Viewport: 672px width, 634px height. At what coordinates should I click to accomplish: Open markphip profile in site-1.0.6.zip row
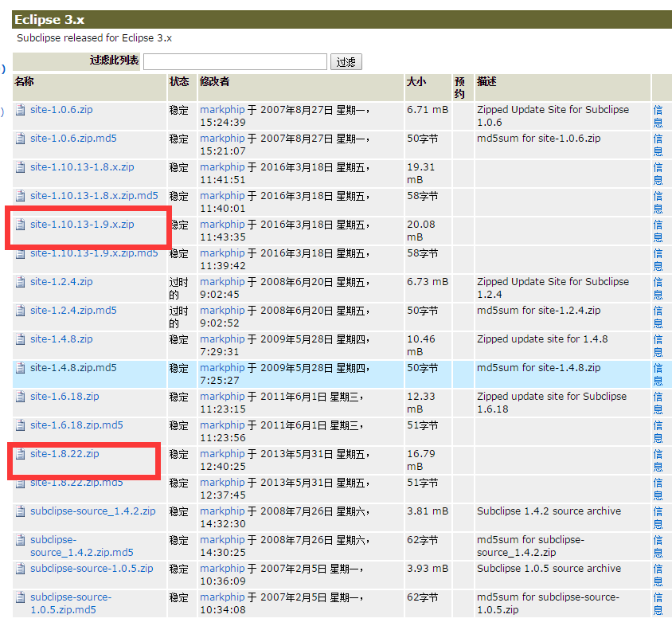point(222,110)
